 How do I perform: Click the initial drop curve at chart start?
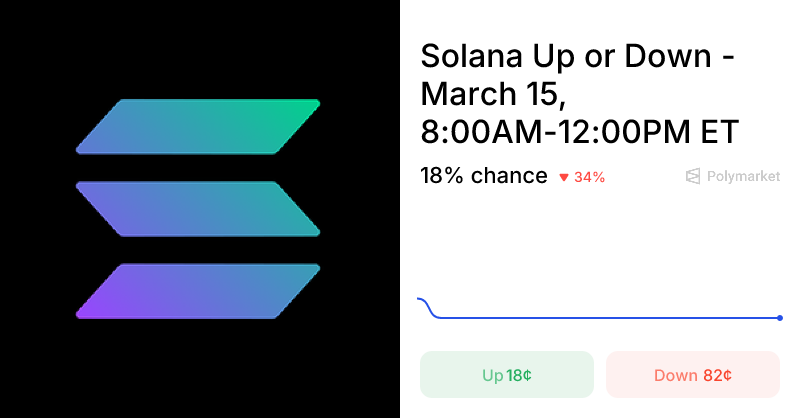[x=429, y=307]
